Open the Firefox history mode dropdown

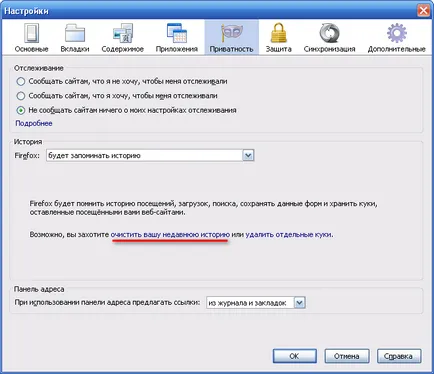click(x=150, y=155)
